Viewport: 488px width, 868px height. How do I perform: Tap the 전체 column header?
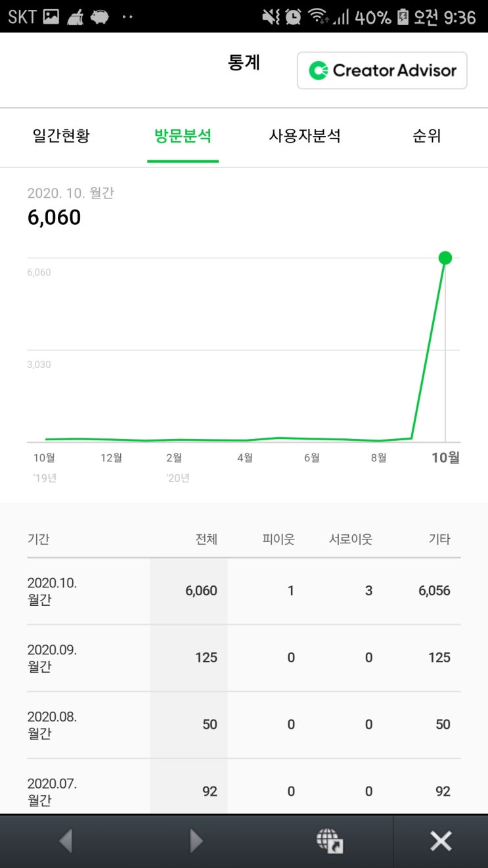[x=206, y=539]
